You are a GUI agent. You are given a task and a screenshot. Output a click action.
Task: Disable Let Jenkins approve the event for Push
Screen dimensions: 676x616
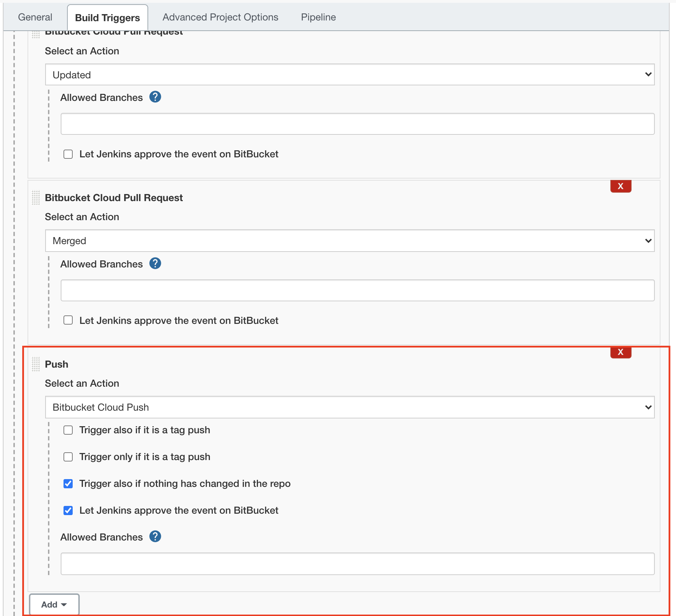point(68,510)
